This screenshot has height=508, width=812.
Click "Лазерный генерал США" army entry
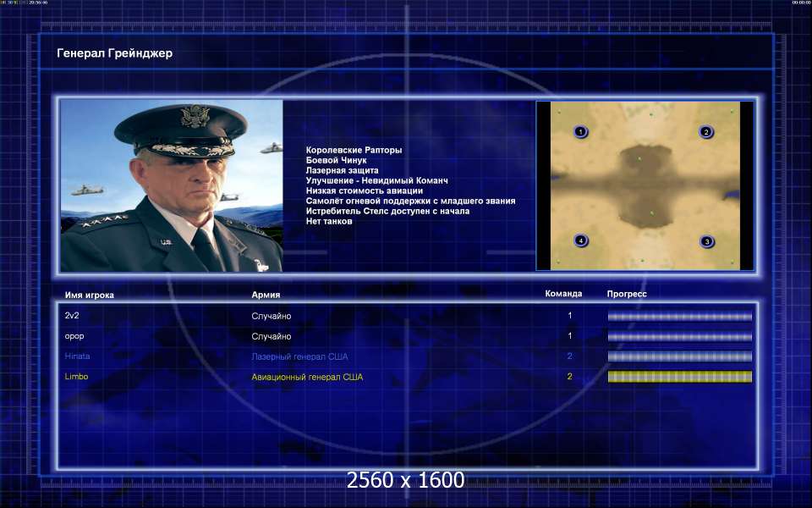(299, 356)
